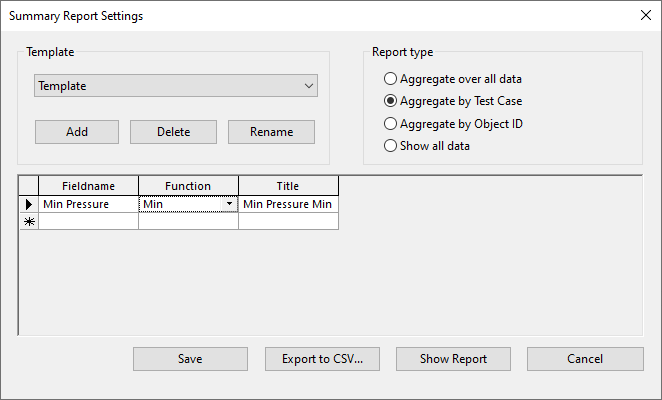
Task: Select Aggregate by Object ID option
Action: coord(390,124)
